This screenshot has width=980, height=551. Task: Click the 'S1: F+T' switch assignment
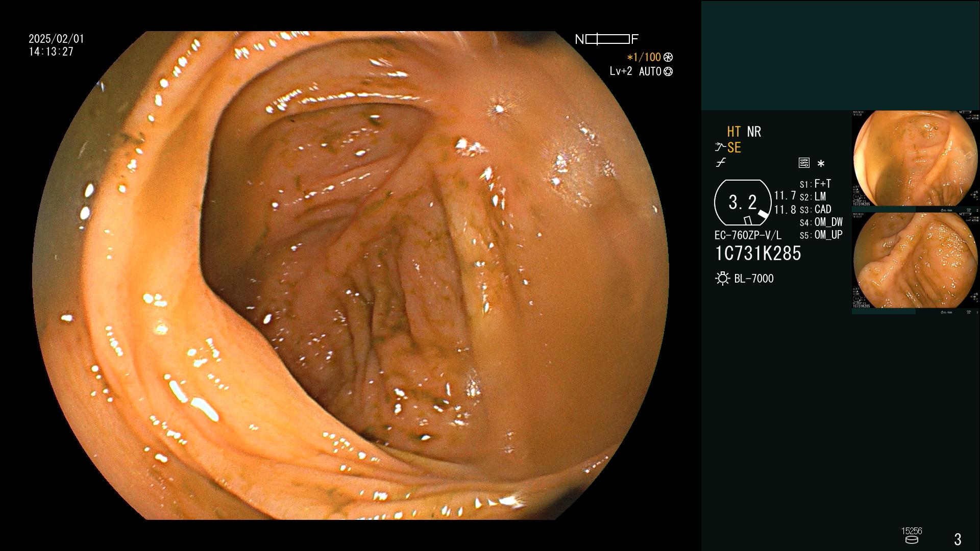[815, 184]
